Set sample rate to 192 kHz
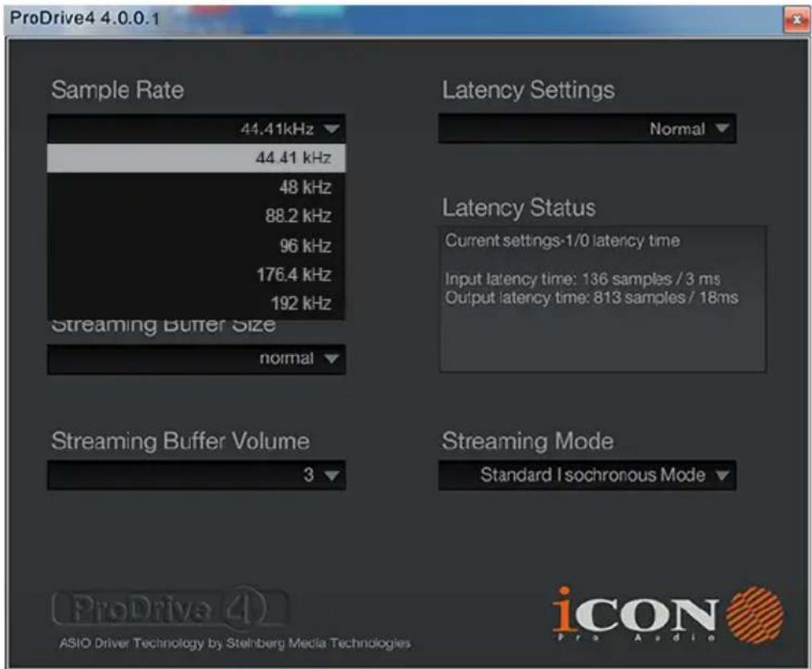The image size is (812, 669). 197,303
